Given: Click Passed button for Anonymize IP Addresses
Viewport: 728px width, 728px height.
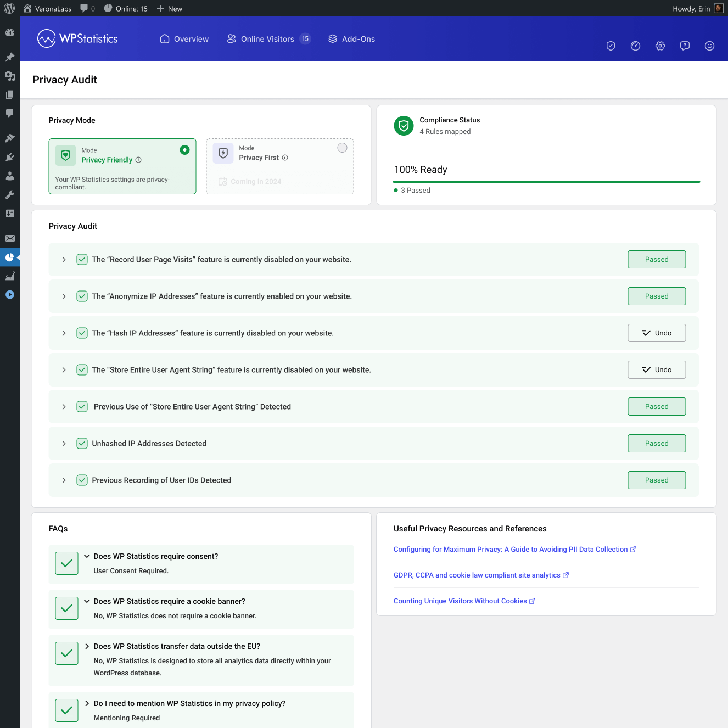Looking at the screenshot, I should pos(657,296).
